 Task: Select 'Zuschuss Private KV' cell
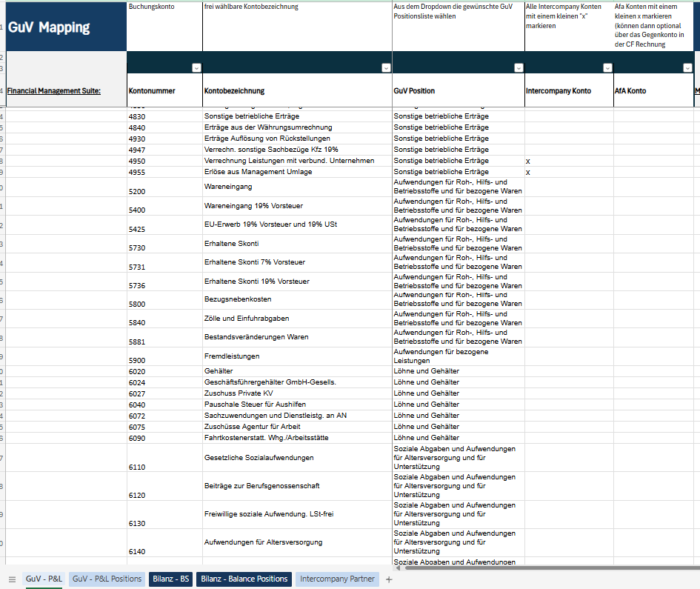pyautogui.click(x=297, y=393)
